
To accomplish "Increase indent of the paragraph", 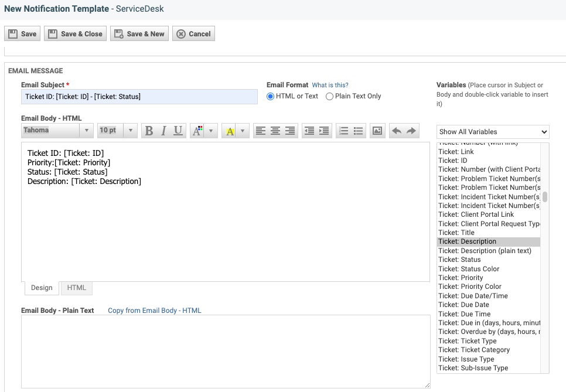I will tap(324, 131).
